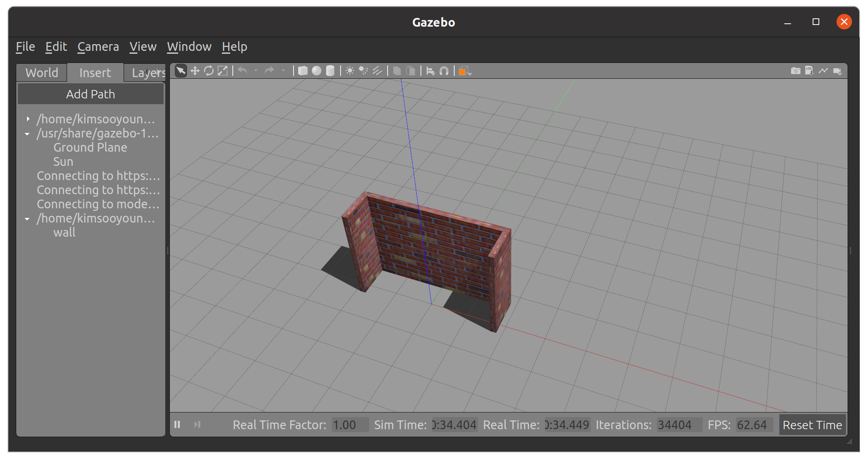868x460 pixels.
Task: Click the Reset Time button
Action: (x=812, y=425)
